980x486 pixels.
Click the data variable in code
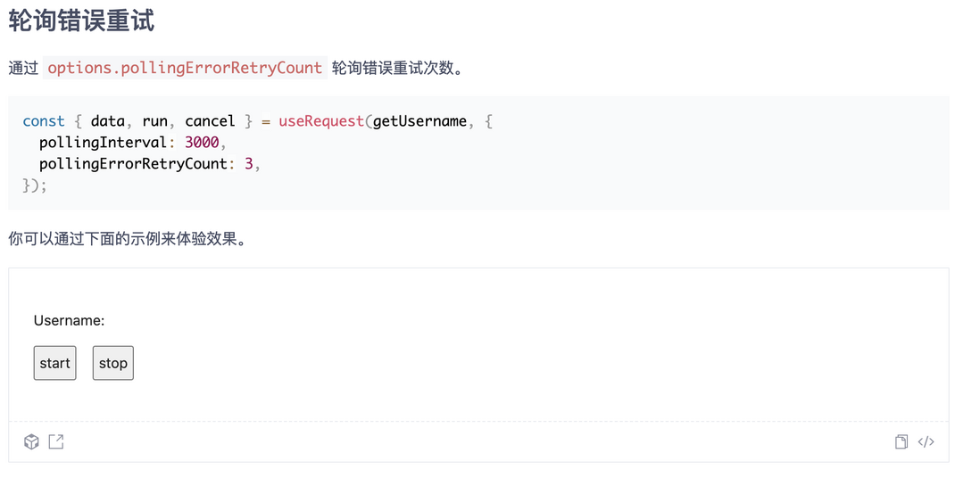107,121
